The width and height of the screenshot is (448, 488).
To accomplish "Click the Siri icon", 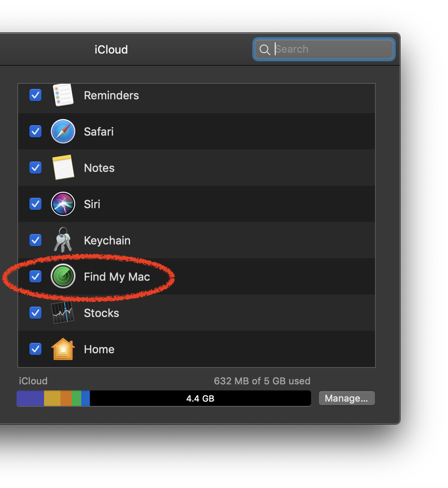I will tap(63, 204).
